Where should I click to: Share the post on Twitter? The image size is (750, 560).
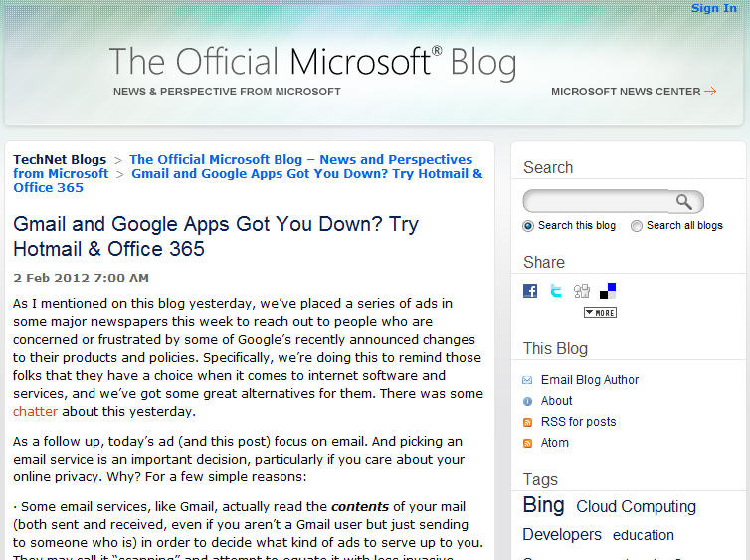click(x=556, y=291)
